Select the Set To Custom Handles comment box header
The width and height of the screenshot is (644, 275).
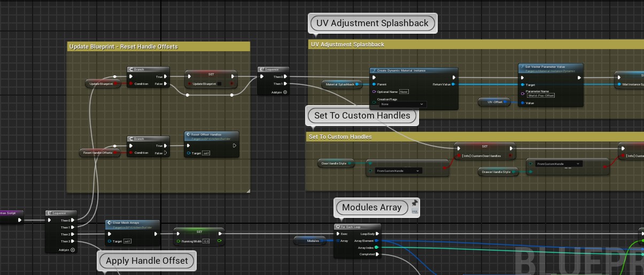pos(475,137)
